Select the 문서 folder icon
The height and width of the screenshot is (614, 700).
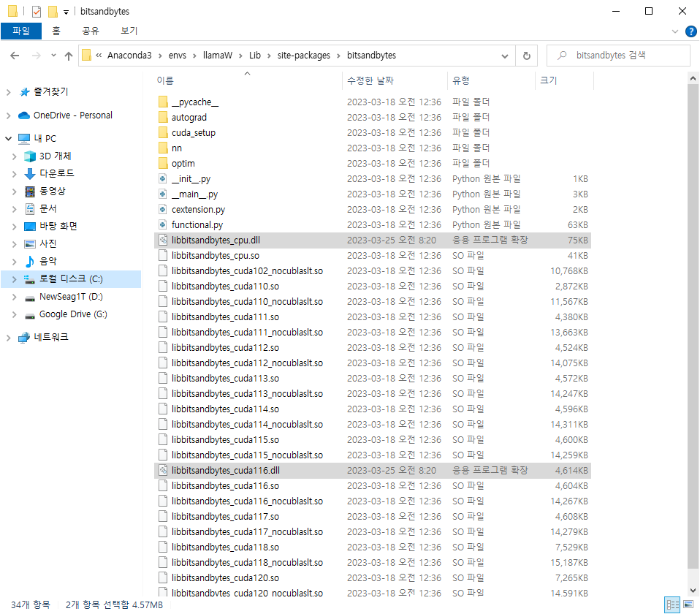(x=30, y=208)
